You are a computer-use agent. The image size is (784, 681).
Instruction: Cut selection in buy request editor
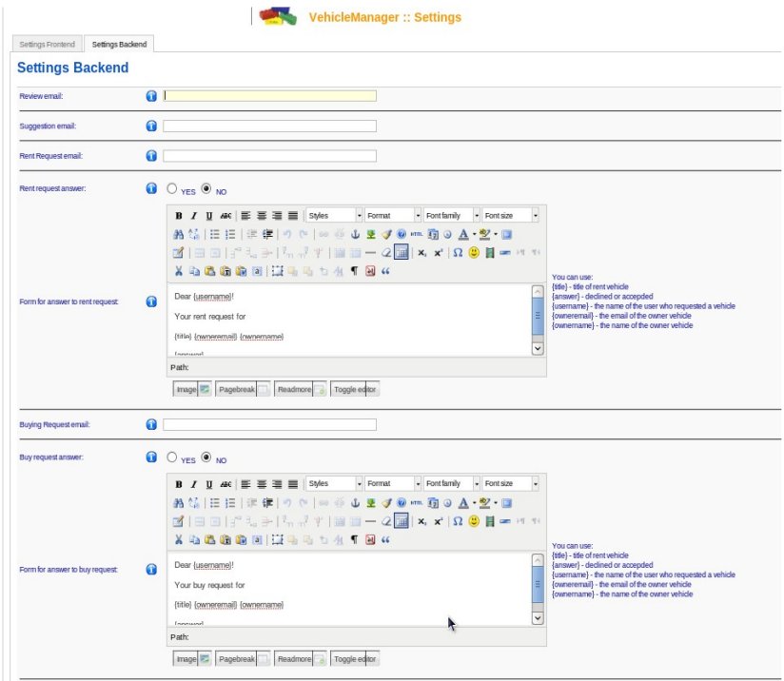point(179,539)
